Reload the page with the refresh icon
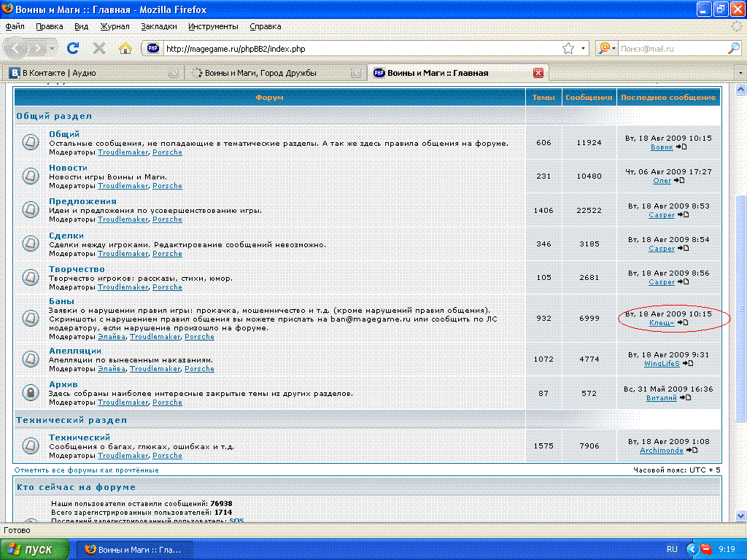 click(73, 48)
